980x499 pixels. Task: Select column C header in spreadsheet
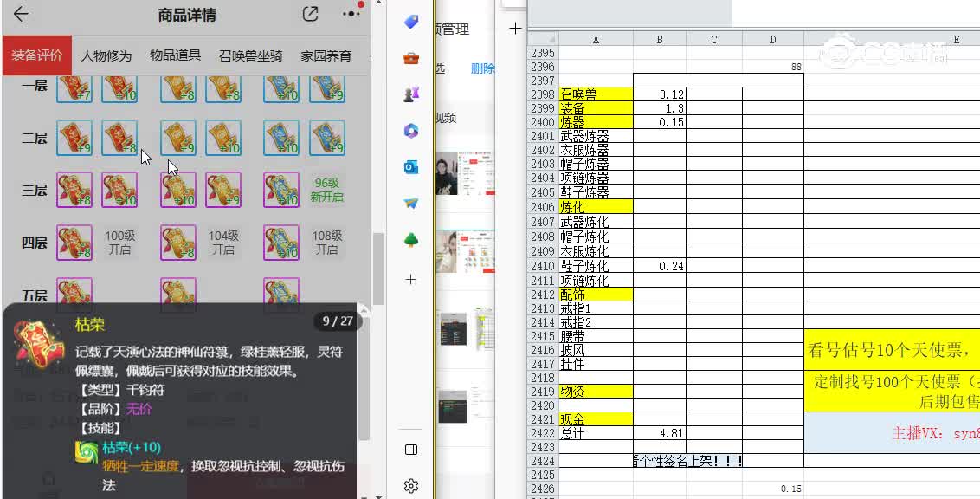click(713, 39)
